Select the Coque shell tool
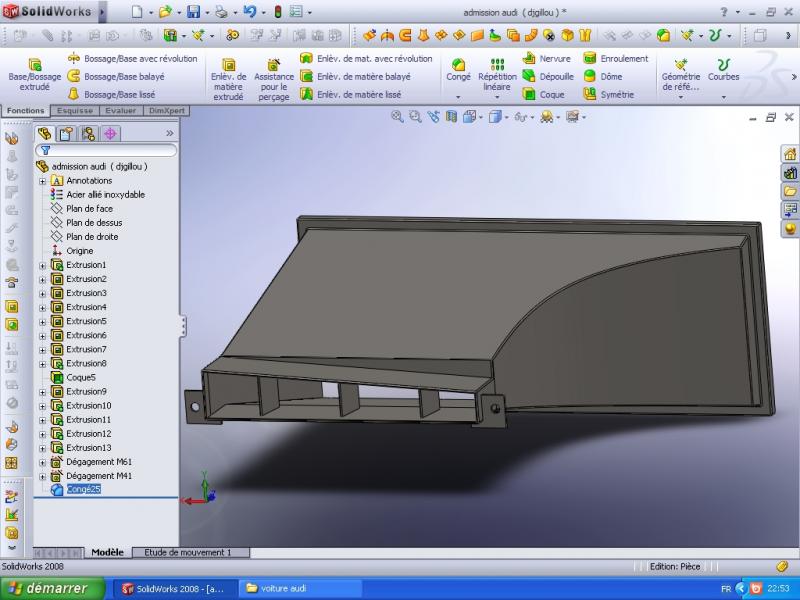800x600 pixels. (x=543, y=94)
